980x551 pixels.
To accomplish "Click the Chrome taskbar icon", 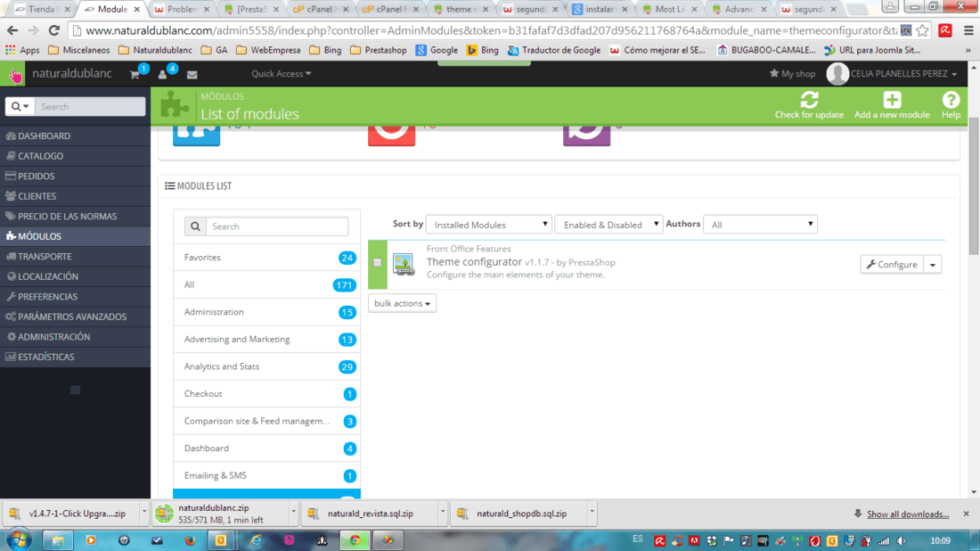I will point(355,540).
